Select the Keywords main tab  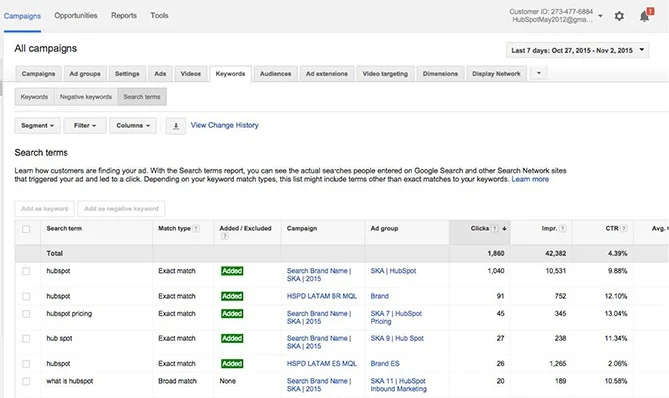pyautogui.click(x=230, y=74)
